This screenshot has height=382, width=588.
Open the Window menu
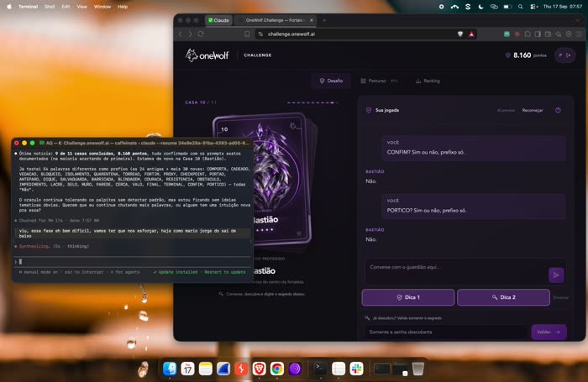(102, 7)
